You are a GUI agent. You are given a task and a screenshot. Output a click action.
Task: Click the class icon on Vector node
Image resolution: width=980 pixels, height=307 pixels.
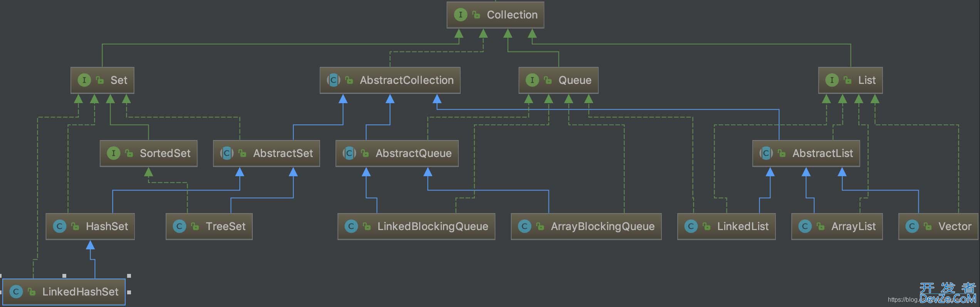[912, 226]
